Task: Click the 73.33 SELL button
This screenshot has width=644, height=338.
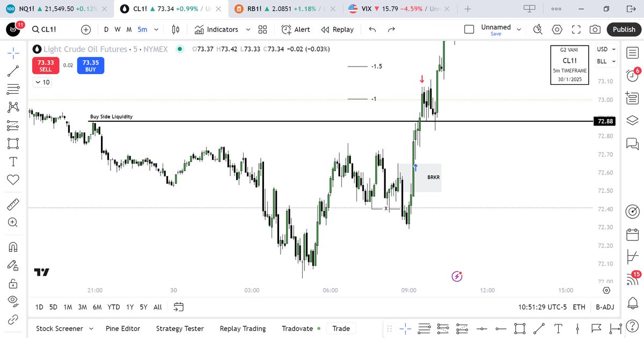Action: pyautogui.click(x=46, y=65)
